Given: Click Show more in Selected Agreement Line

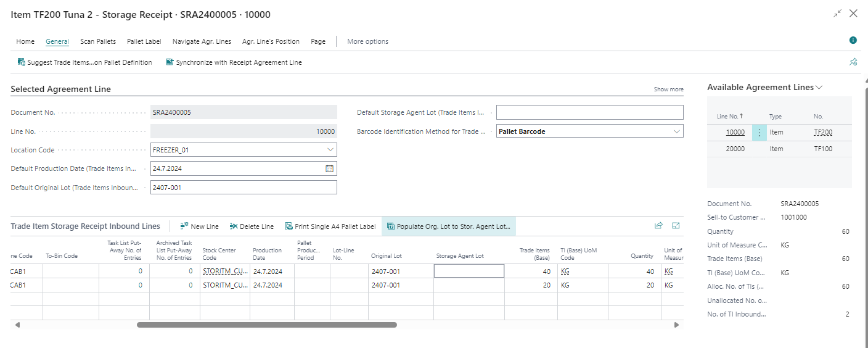Looking at the screenshot, I should tap(668, 89).
